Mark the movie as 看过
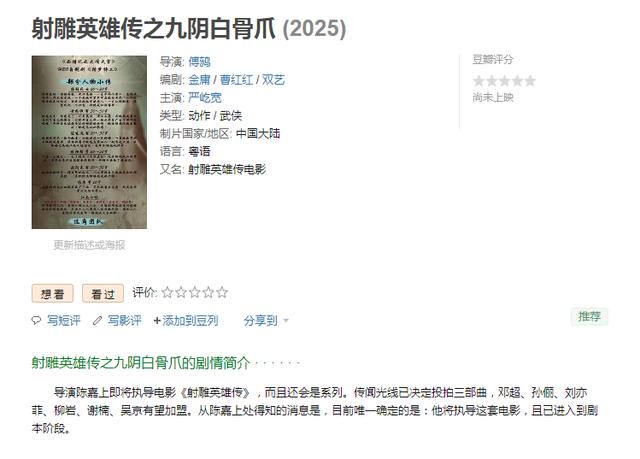 (103, 293)
